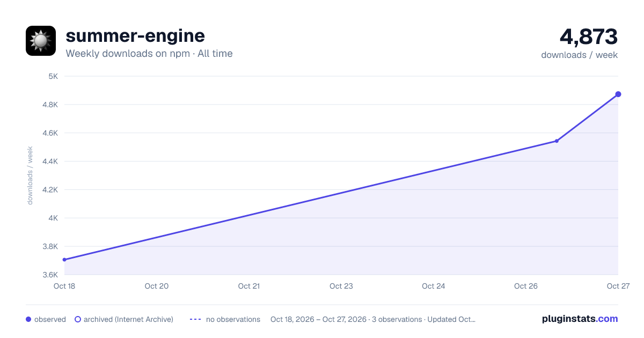The height and width of the screenshot is (338, 644).
Task: Click the 'Weekly downloads on npm · All time' subtitle
Action: [x=149, y=54]
